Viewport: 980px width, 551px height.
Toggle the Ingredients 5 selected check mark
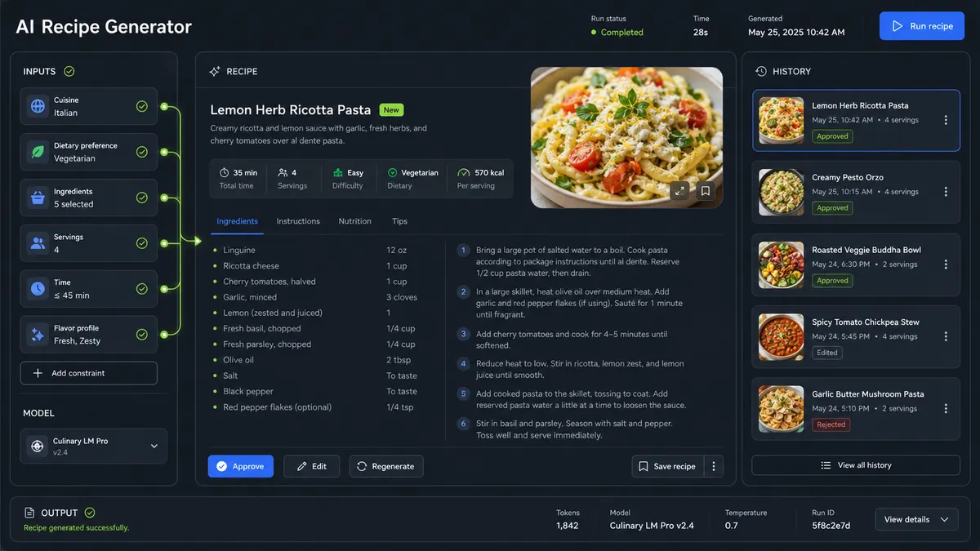point(142,198)
